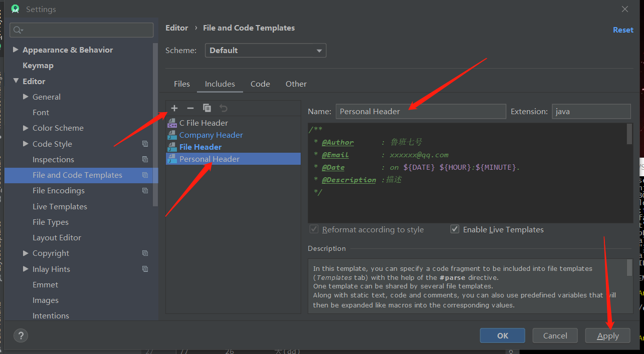Image resolution: width=644 pixels, height=354 pixels.
Task: Click the Apply button
Action: pyautogui.click(x=607, y=335)
